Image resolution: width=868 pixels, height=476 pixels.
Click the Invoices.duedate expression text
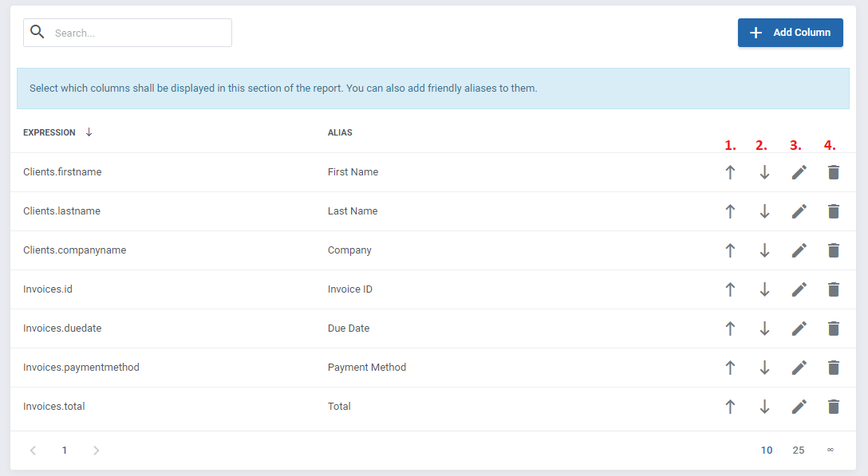click(62, 328)
